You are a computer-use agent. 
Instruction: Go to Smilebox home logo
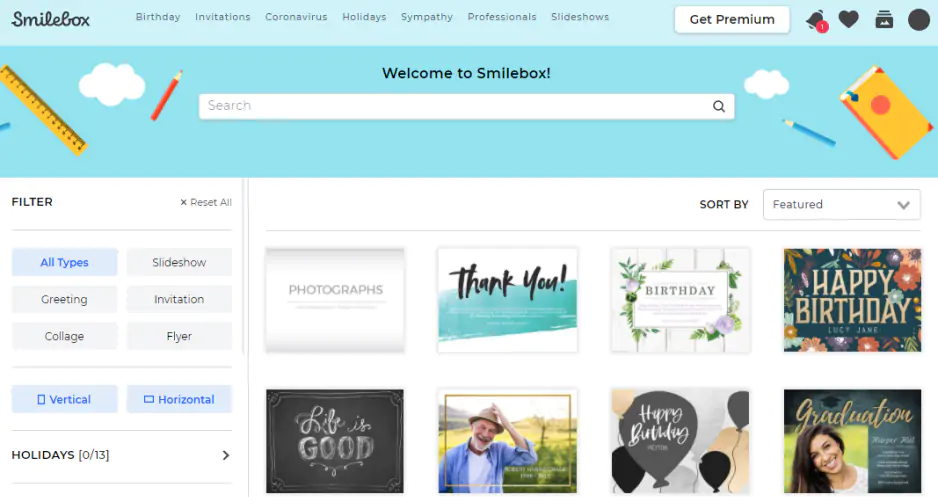click(x=50, y=19)
